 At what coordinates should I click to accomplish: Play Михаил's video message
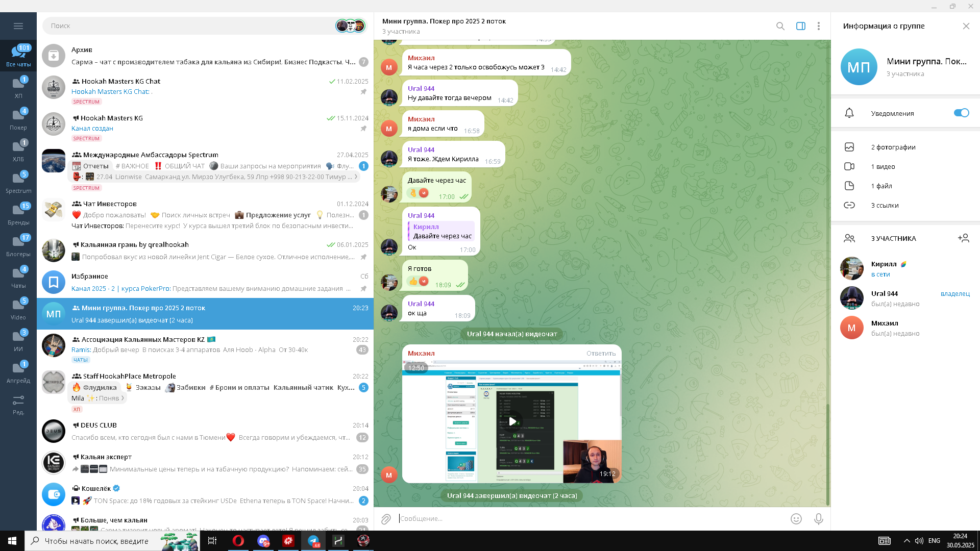pyautogui.click(x=512, y=421)
